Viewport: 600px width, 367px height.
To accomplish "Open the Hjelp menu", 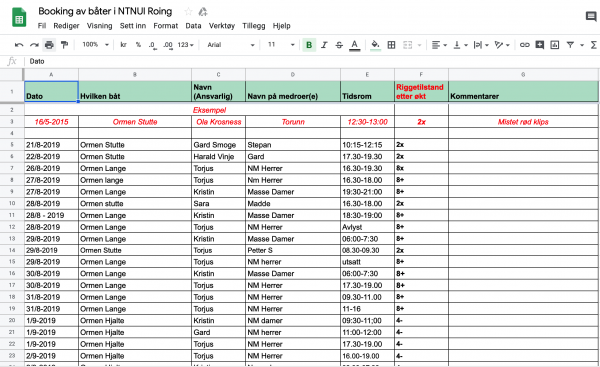I will [282, 26].
